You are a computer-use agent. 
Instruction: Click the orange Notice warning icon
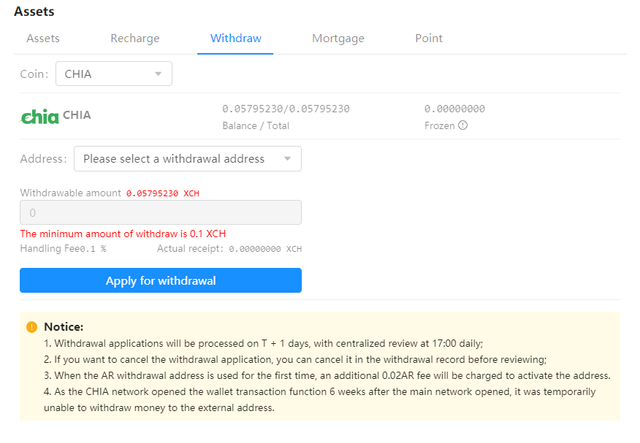tap(31, 327)
